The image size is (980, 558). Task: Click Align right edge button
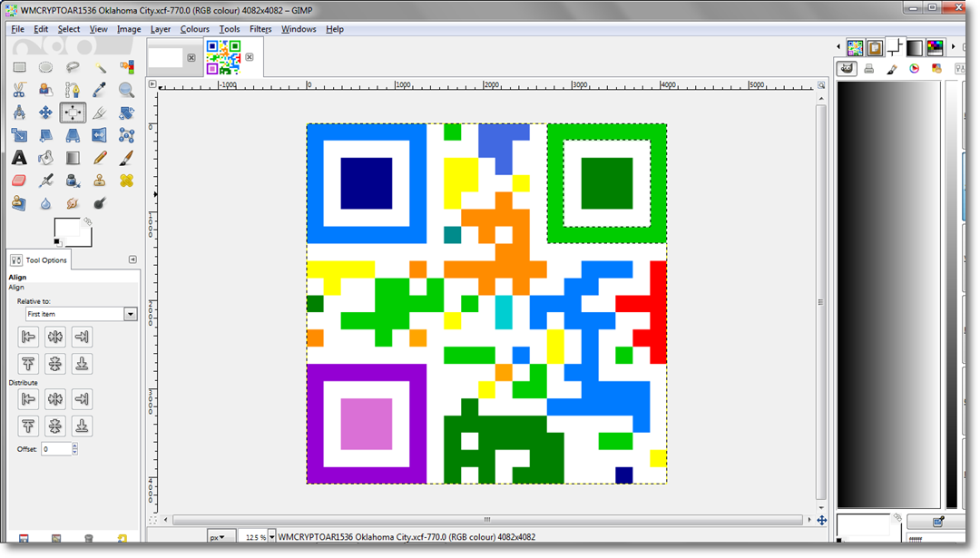(x=82, y=337)
